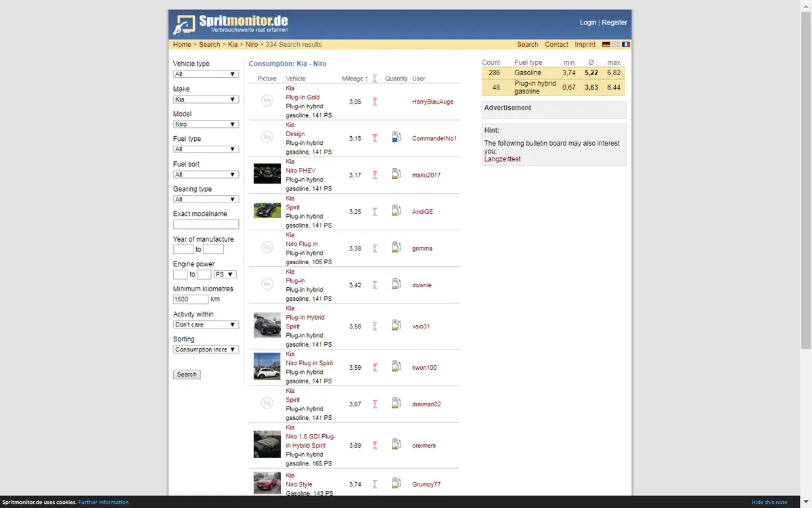Viewport: 812px width, 508px height.
Task: Click the Exact modelname input field
Action: click(x=206, y=224)
